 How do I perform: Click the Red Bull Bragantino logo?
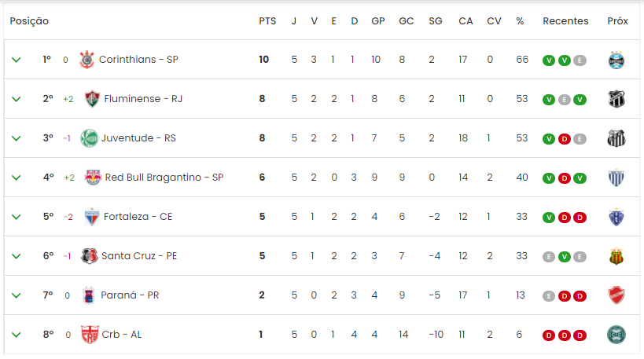93,178
